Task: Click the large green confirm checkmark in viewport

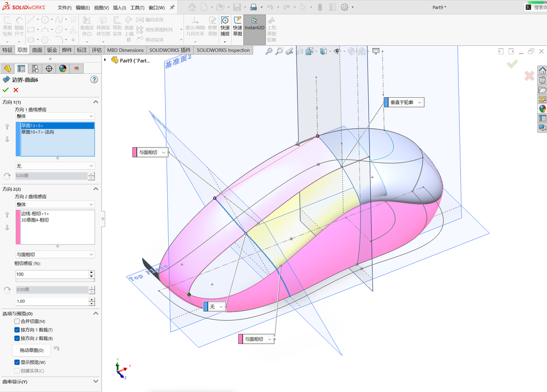Action: click(512, 64)
